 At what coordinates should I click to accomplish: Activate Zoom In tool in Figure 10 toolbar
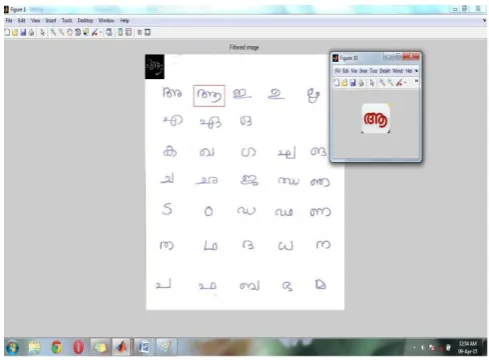click(x=382, y=83)
